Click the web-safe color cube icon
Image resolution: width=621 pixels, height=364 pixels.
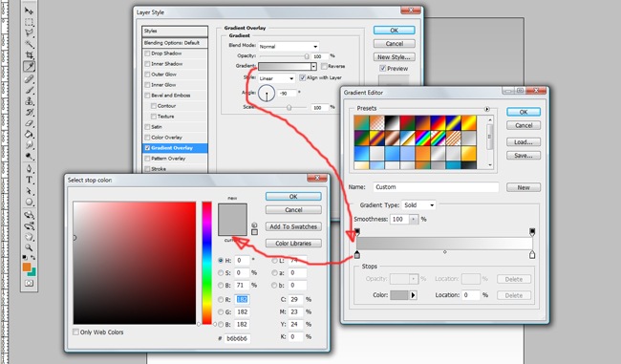point(254,225)
